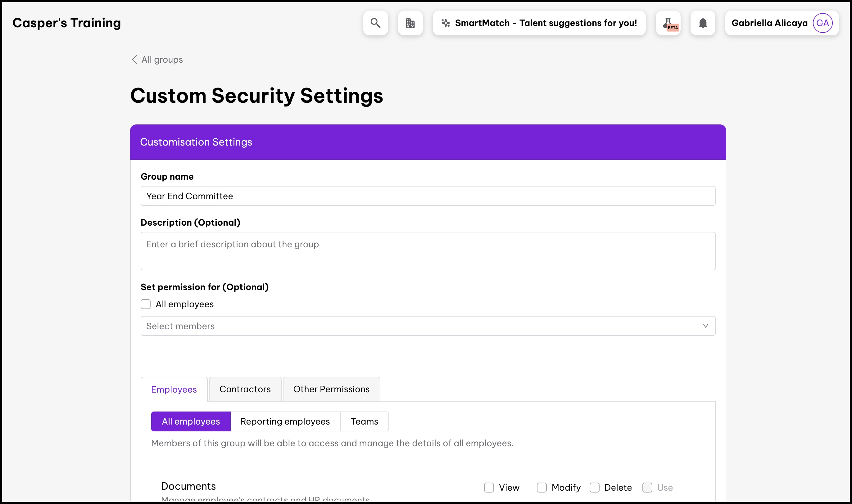
Task: Select the Reporting employees segment
Action: point(285,421)
